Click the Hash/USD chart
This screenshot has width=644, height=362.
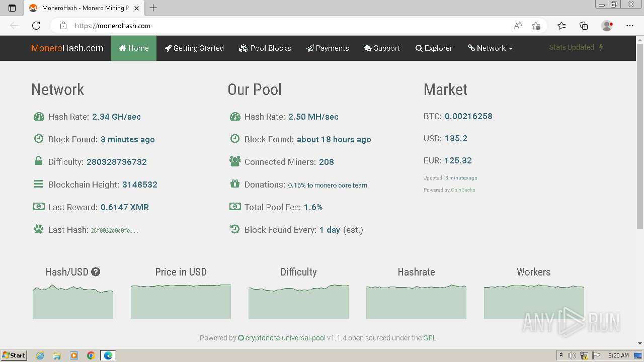(x=73, y=302)
